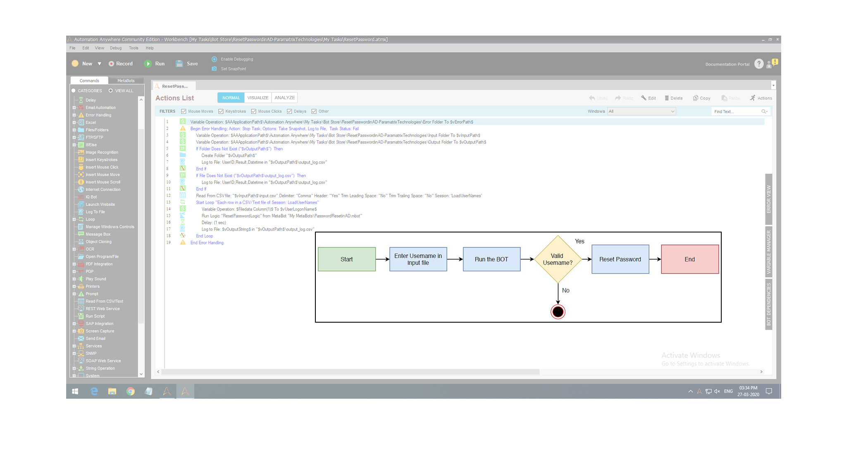Screen dimensions: 868x455
Task: Open the File menu
Action: (72, 48)
